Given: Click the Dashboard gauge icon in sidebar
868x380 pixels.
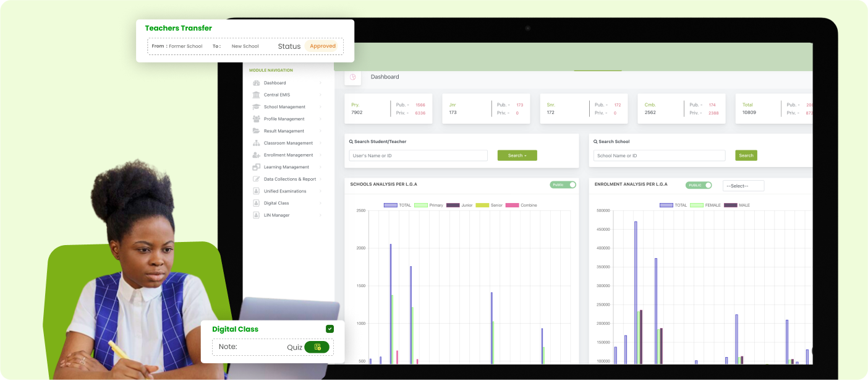Looking at the screenshot, I should (x=256, y=83).
